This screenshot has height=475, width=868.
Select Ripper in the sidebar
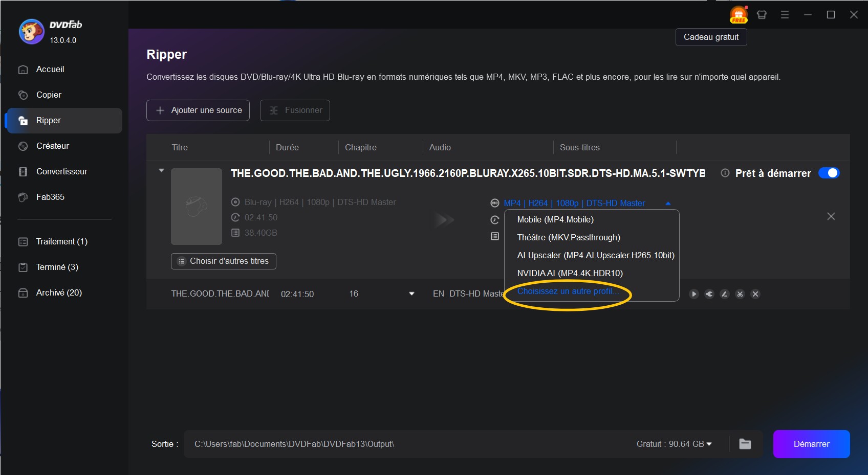(x=63, y=120)
